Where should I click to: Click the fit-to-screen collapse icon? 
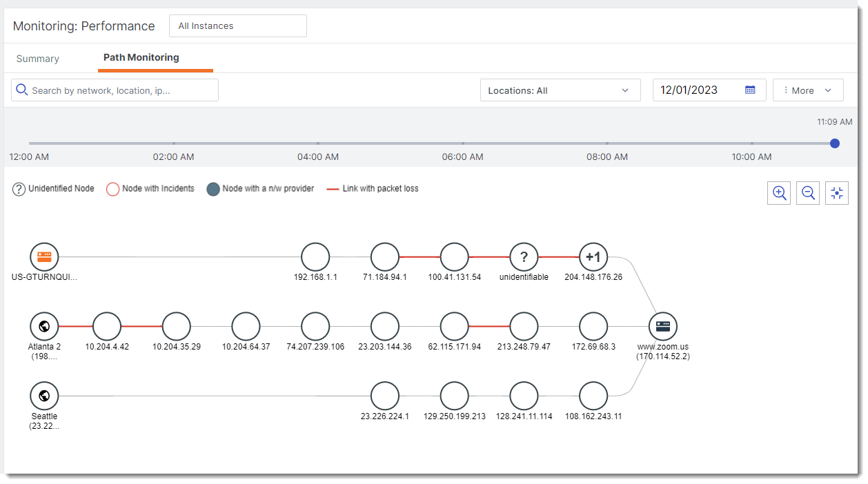[x=837, y=193]
